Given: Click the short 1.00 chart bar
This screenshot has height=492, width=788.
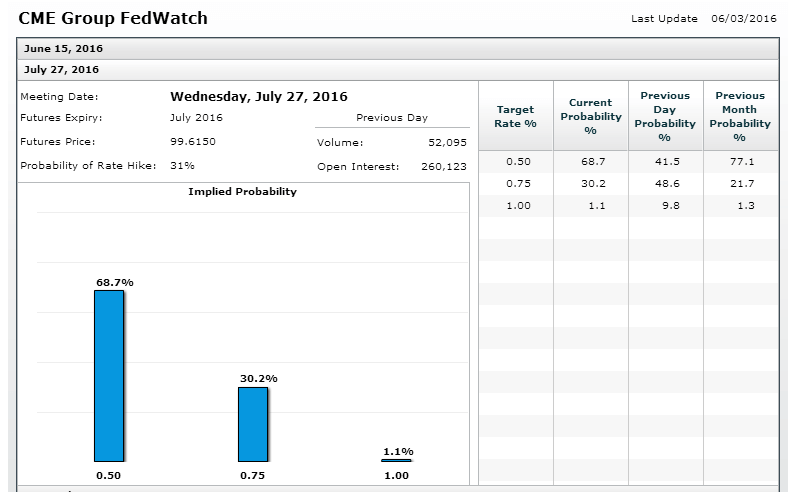Looking at the screenshot, I should click(396, 460).
